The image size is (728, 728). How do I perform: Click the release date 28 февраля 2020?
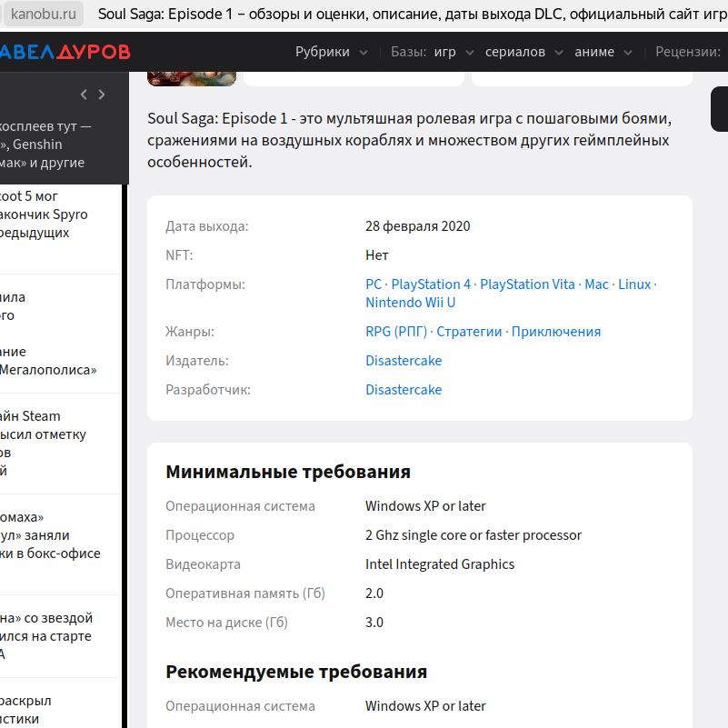point(417,226)
